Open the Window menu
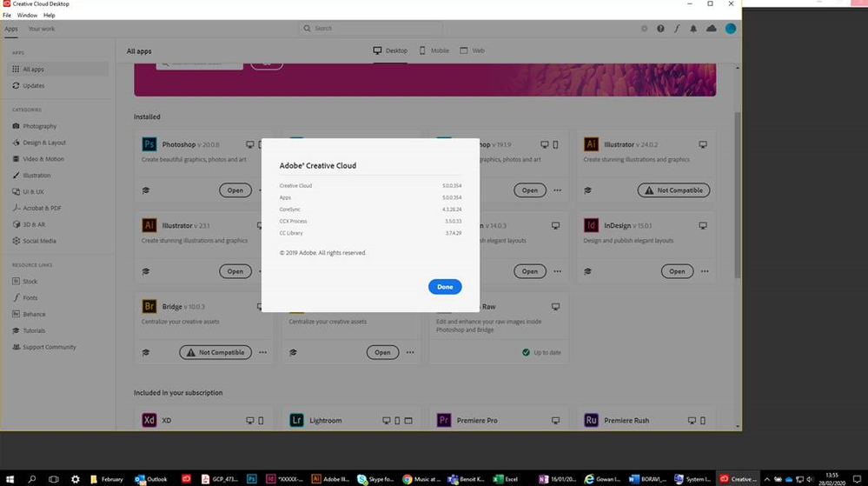Screen dimensions: 868x486 [x=27, y=15]
